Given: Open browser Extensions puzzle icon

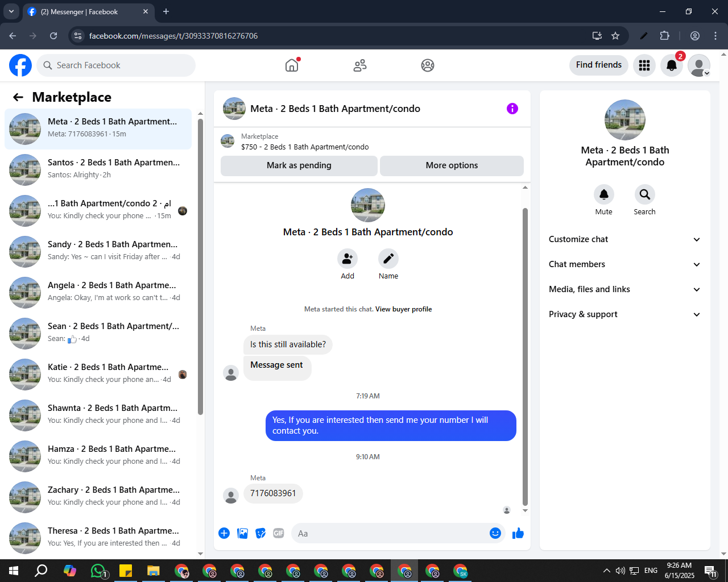Looking at the screenshot, I should pyautogui.click(x=664, y=36).
